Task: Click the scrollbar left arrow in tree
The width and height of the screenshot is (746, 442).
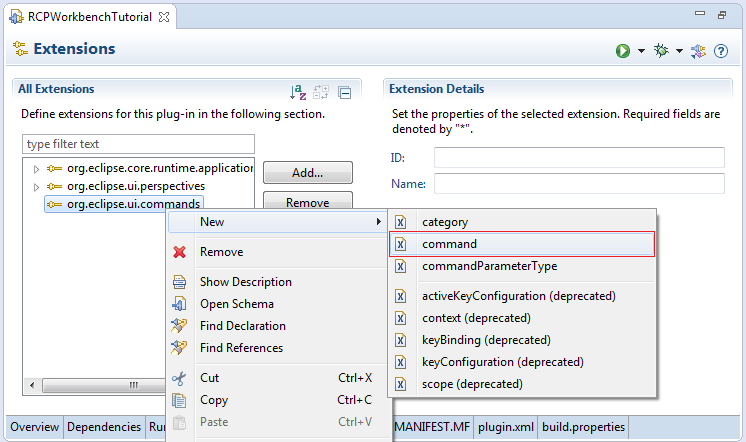Action: pos(32,385)
